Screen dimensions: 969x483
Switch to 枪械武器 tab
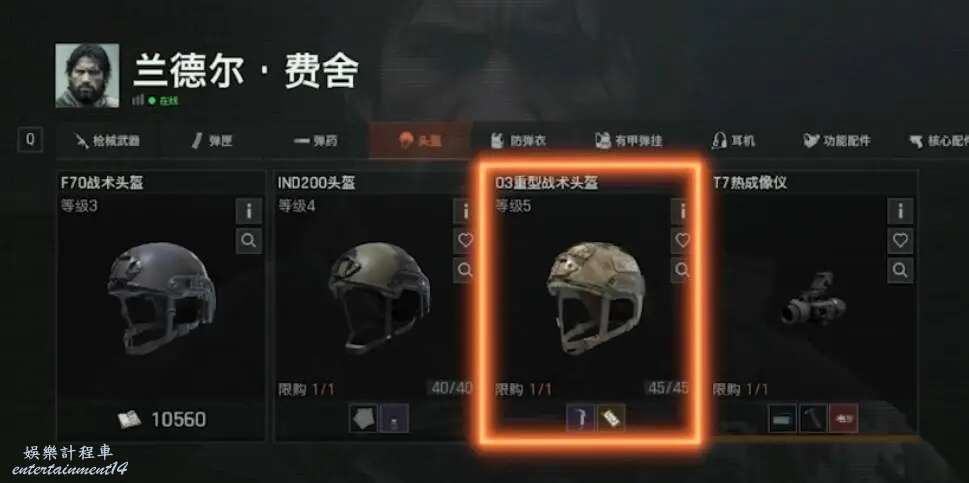[108, 141]
